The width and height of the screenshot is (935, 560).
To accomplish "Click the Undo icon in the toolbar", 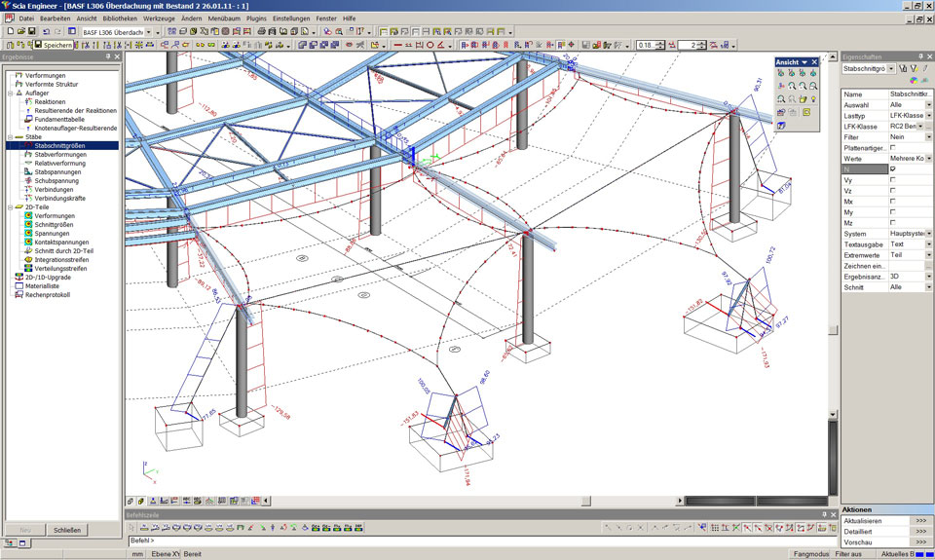I will (x=47, y=32).
